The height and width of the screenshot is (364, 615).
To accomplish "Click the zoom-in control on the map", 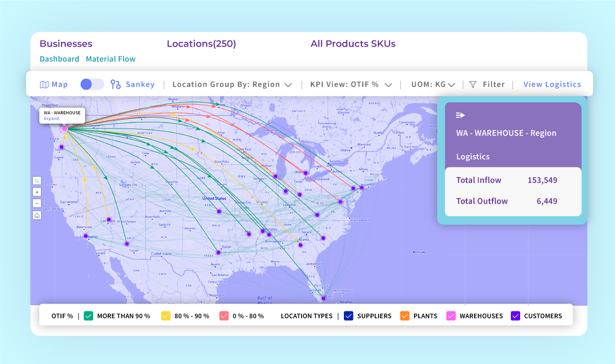I will click(x=36, y=191).
